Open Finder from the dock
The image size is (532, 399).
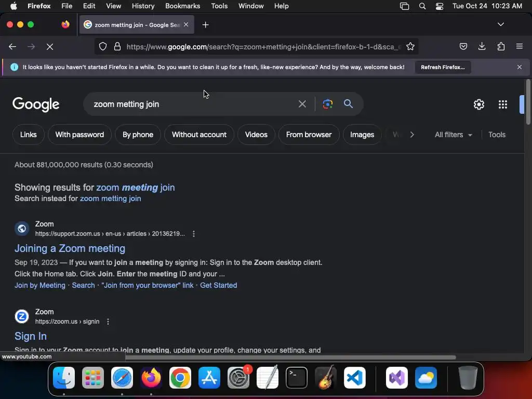tap(64, 378)
